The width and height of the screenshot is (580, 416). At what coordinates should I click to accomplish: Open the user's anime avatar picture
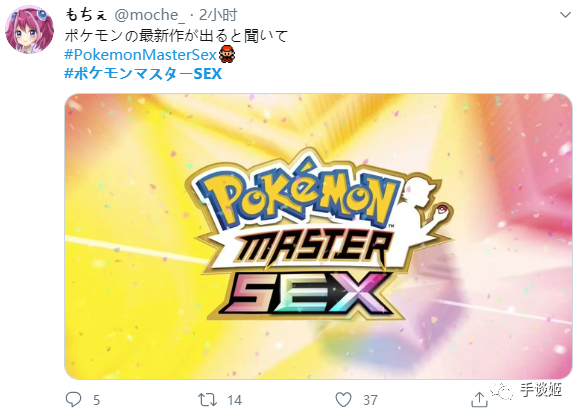click(29, 29)
